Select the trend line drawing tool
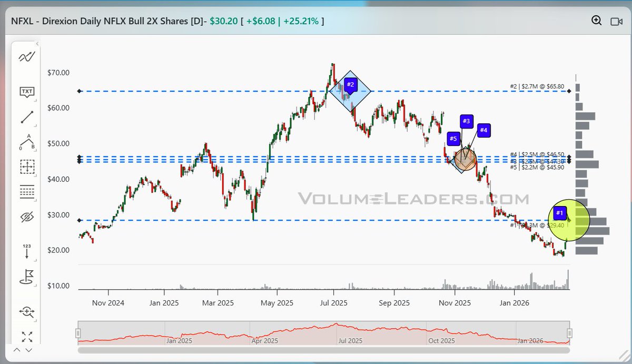632x364 pixels. [x=27, y=117]
